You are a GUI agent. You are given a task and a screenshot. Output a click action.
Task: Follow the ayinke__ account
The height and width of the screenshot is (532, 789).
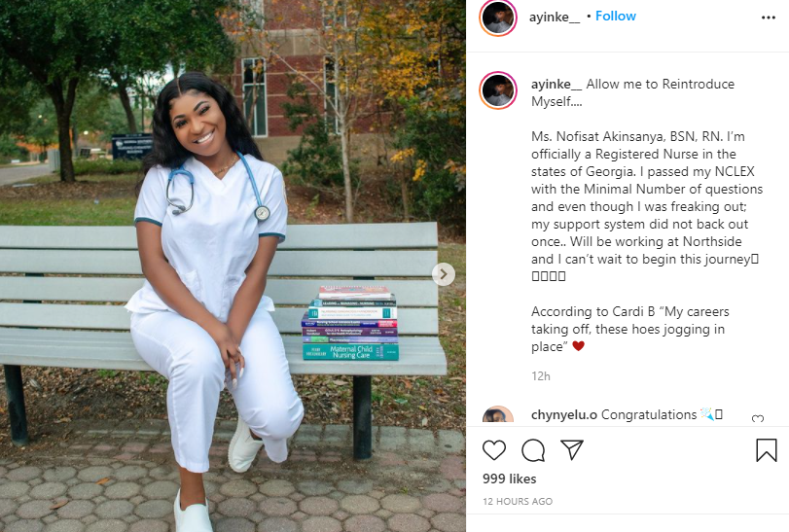[x=616, y=17]
